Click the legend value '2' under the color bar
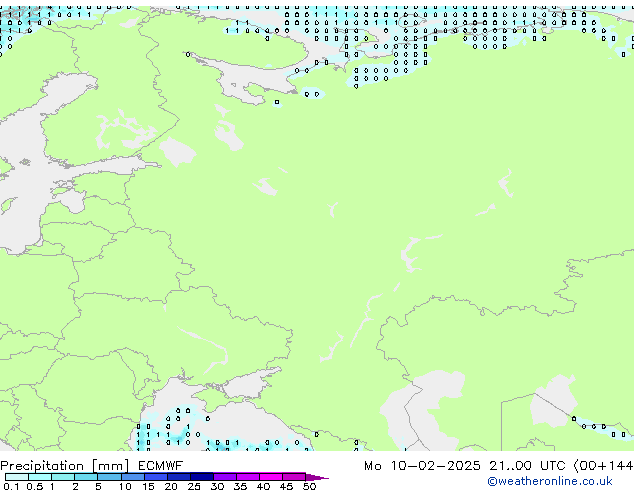The width and height of the screenshot is (634, 490). pos(75,486)
